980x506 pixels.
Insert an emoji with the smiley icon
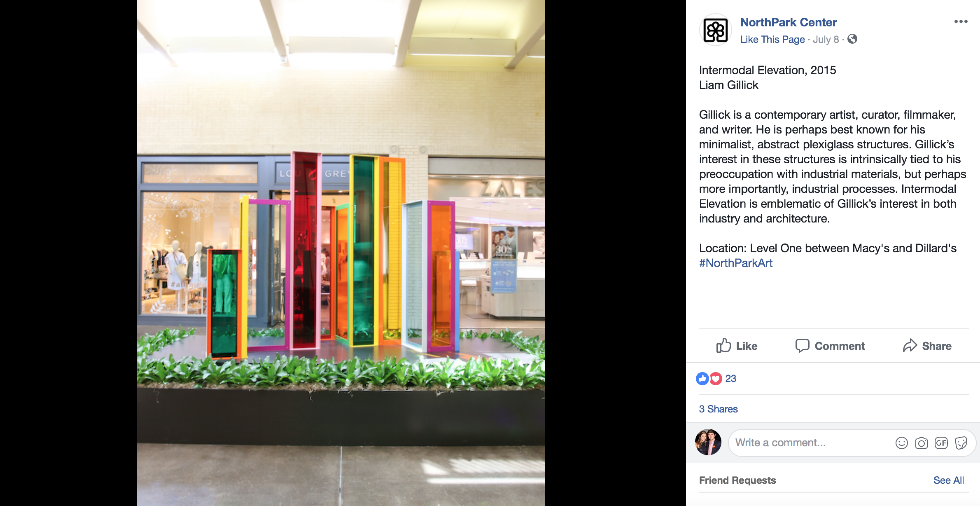(901, 443)
